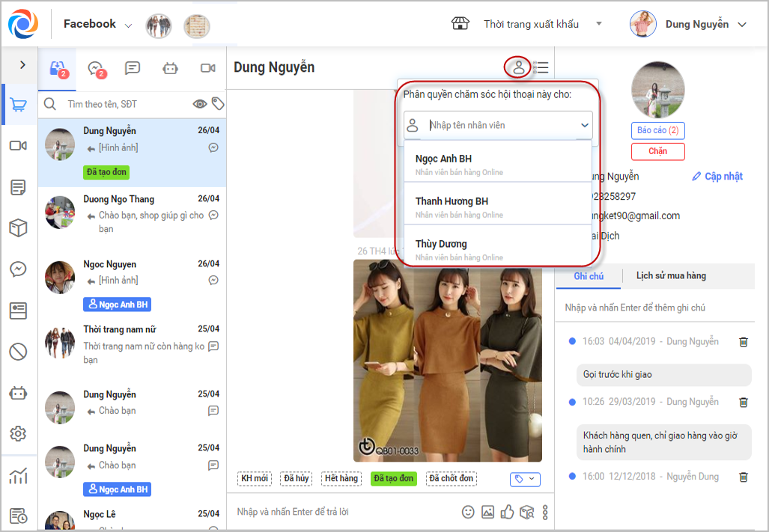
Task: Open the product box sidebar icon
Action: pyautogui.click(x=18, y=227)
